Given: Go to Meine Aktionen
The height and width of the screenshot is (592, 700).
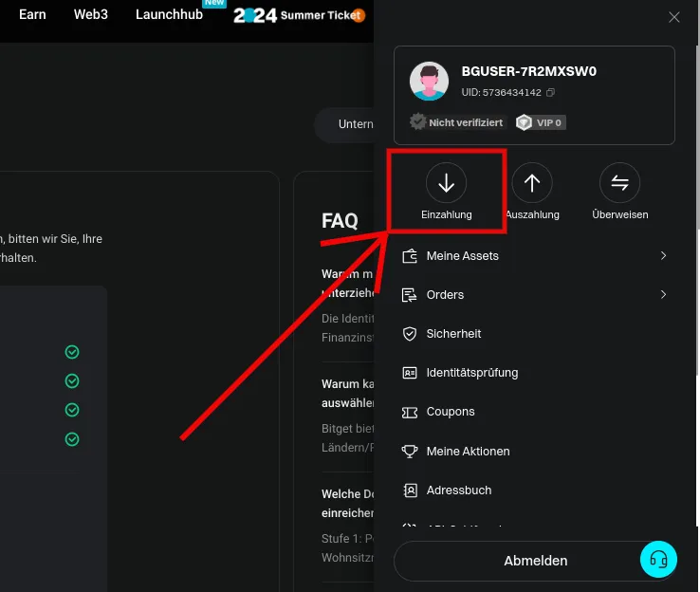Looking at the screenshot, I should click(468, 452).
